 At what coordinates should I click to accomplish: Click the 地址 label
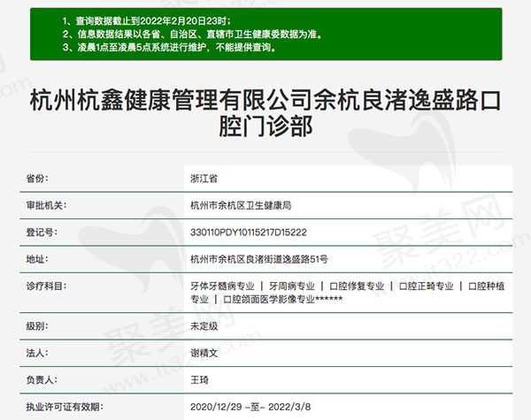point(37,259)
